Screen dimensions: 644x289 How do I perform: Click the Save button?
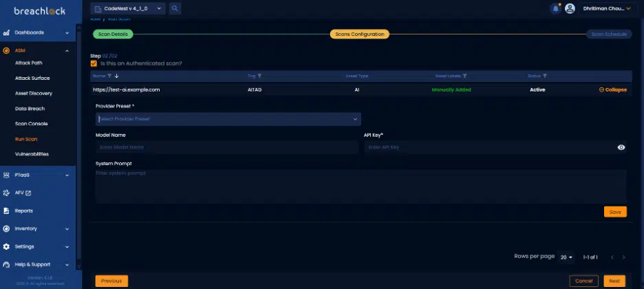(x=615, y=212)
